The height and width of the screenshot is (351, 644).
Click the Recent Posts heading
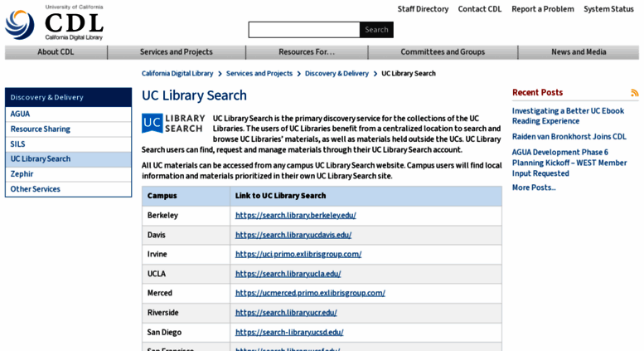537,92
